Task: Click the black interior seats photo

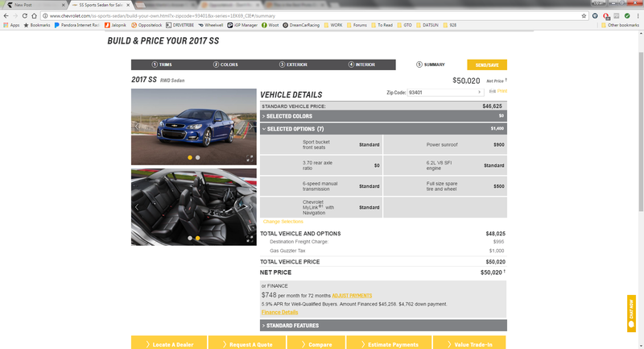Action: (x=194, y=207)
